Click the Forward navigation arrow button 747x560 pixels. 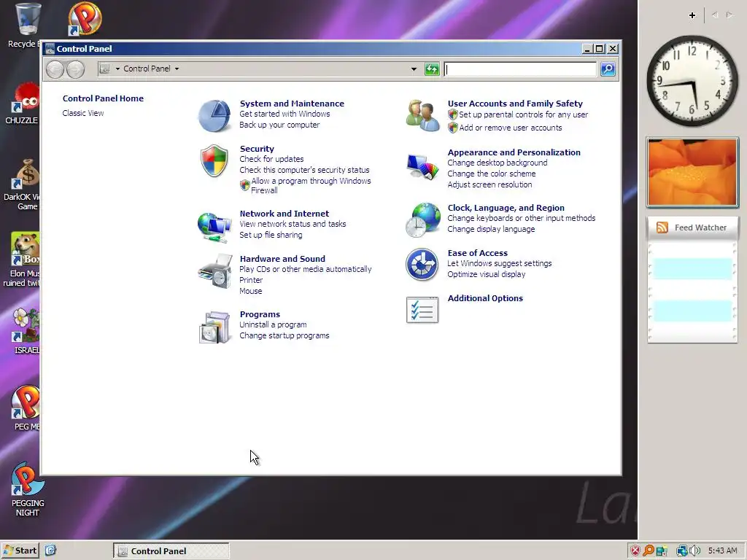pos(75,69)
